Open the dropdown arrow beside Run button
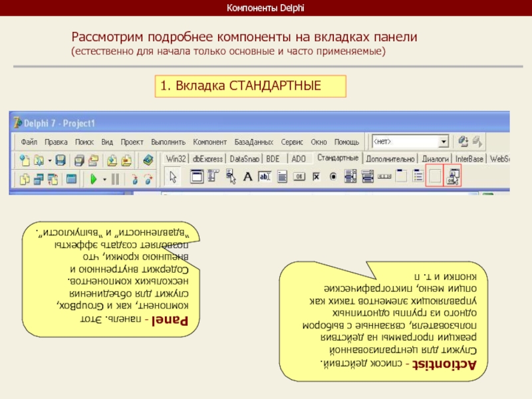 click(x=104, y=178)
